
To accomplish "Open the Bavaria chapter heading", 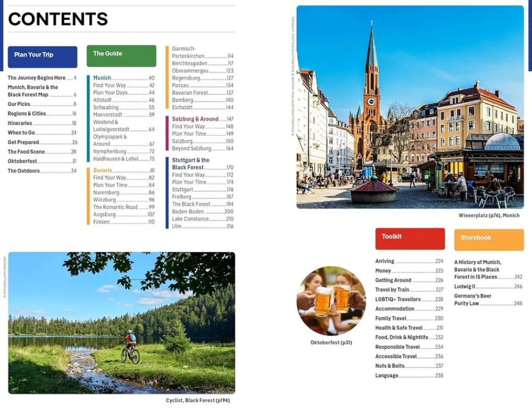I will (103, 170).
